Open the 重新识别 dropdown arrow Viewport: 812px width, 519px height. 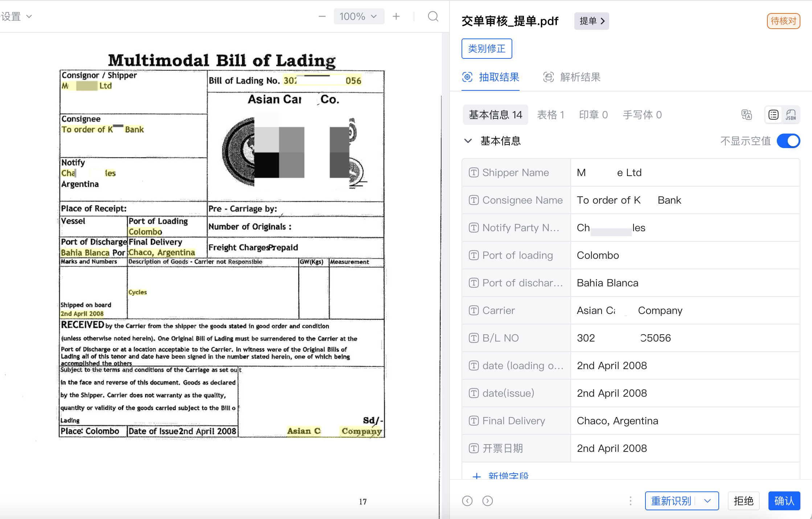coord(707,501)
